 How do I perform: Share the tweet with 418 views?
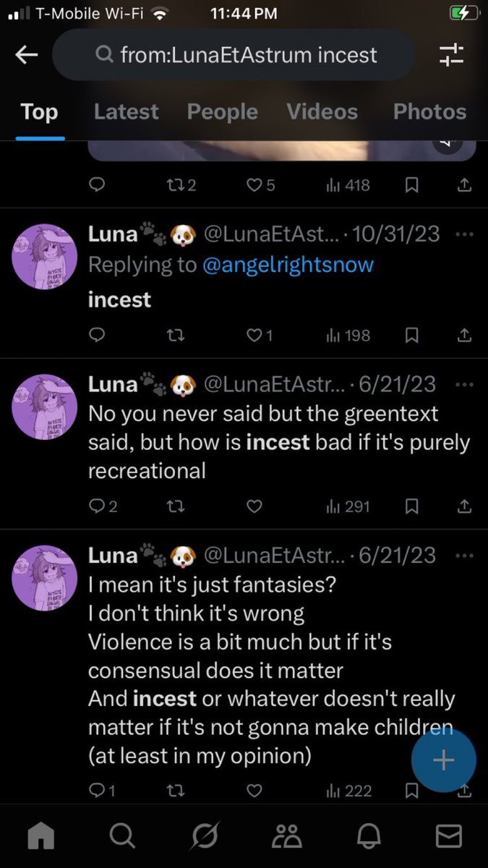point(465,185)
